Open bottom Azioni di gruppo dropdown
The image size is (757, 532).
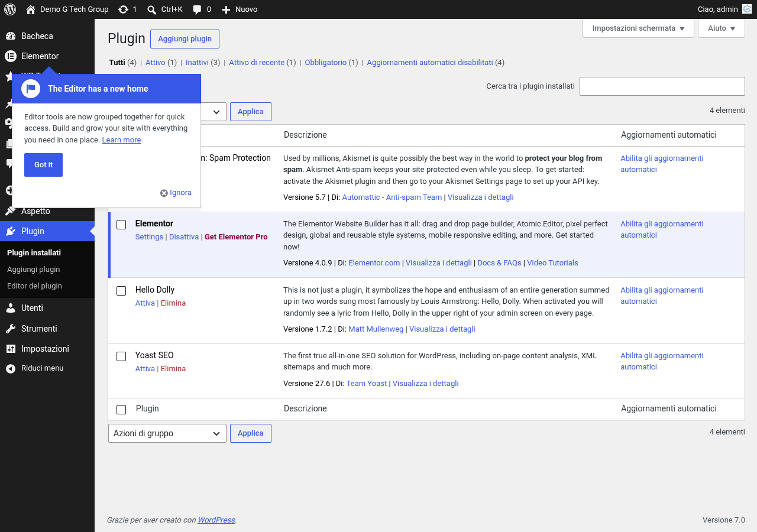click(x=167, y=433)
